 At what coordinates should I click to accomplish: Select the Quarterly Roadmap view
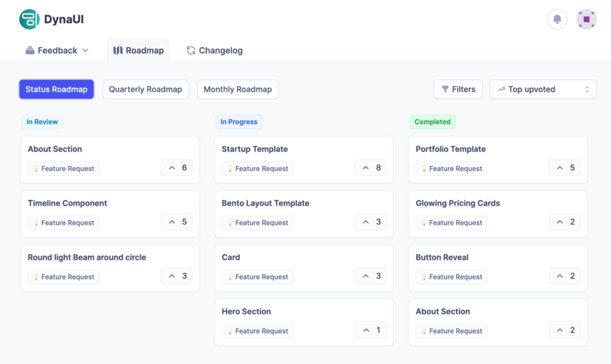145,89
